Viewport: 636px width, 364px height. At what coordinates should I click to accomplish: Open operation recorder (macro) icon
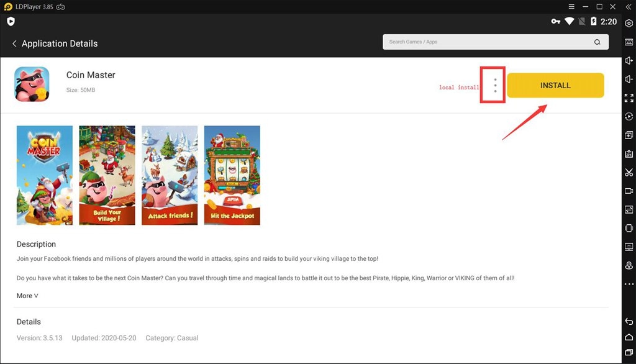[x=629, y=116]
